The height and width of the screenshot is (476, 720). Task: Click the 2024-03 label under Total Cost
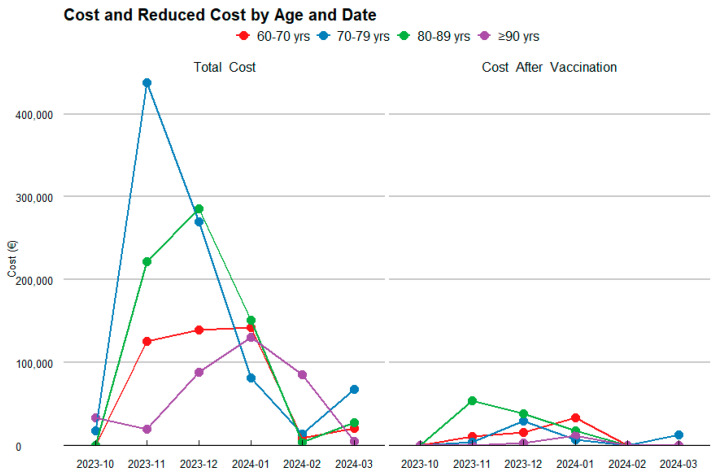354,464
